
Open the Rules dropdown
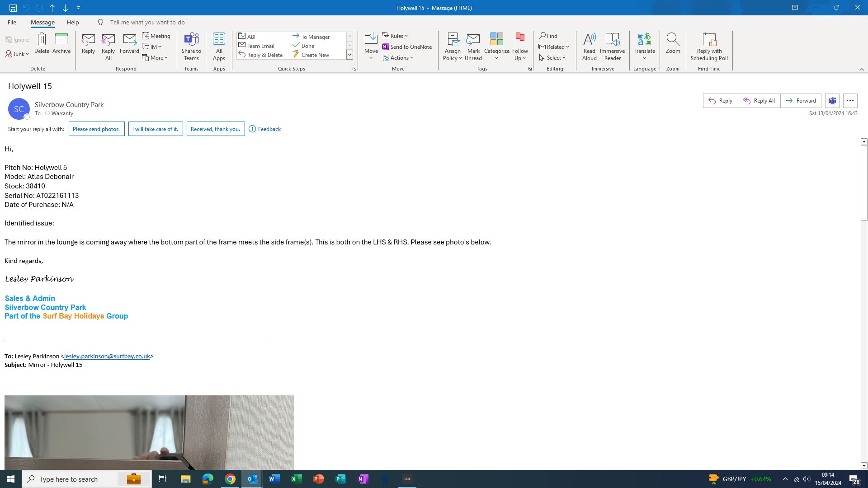[395, 36]
